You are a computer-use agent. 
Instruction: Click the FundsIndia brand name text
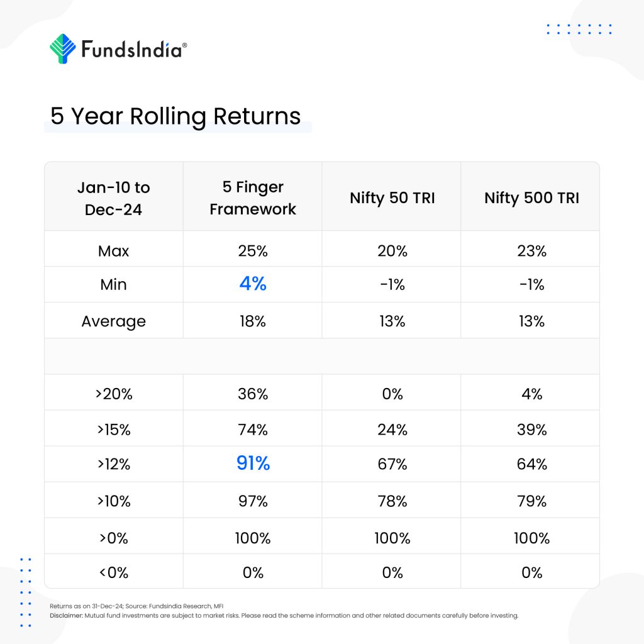133,50
